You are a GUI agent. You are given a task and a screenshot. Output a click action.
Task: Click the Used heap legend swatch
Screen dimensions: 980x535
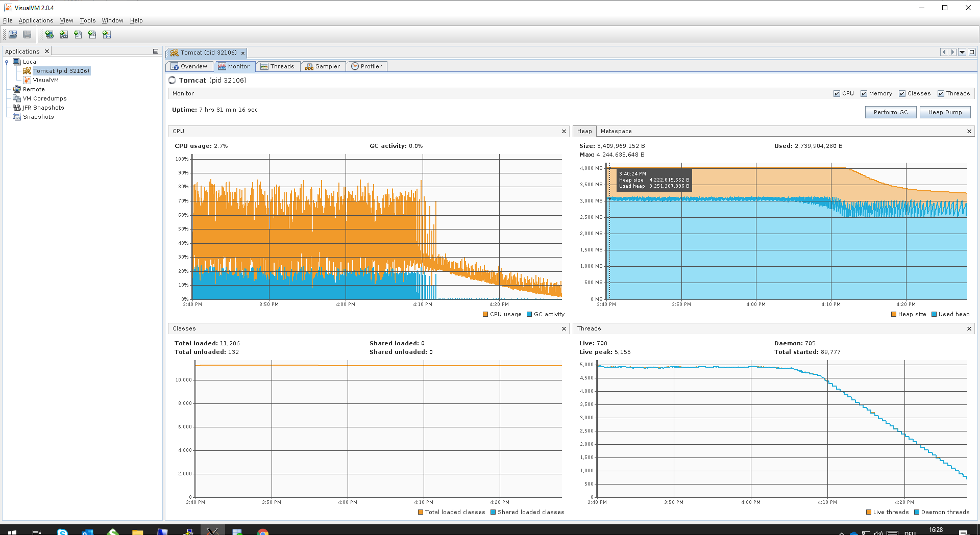(934, 314)
